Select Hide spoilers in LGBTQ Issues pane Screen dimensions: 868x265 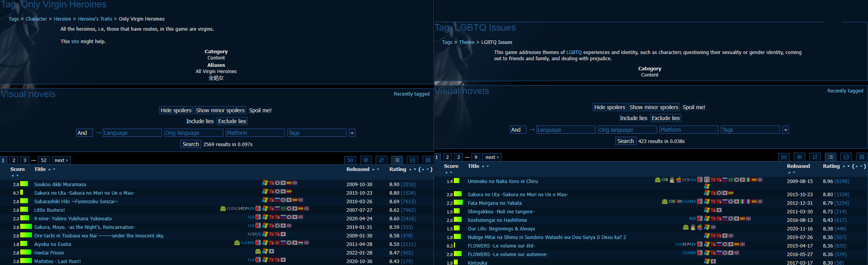610,107
